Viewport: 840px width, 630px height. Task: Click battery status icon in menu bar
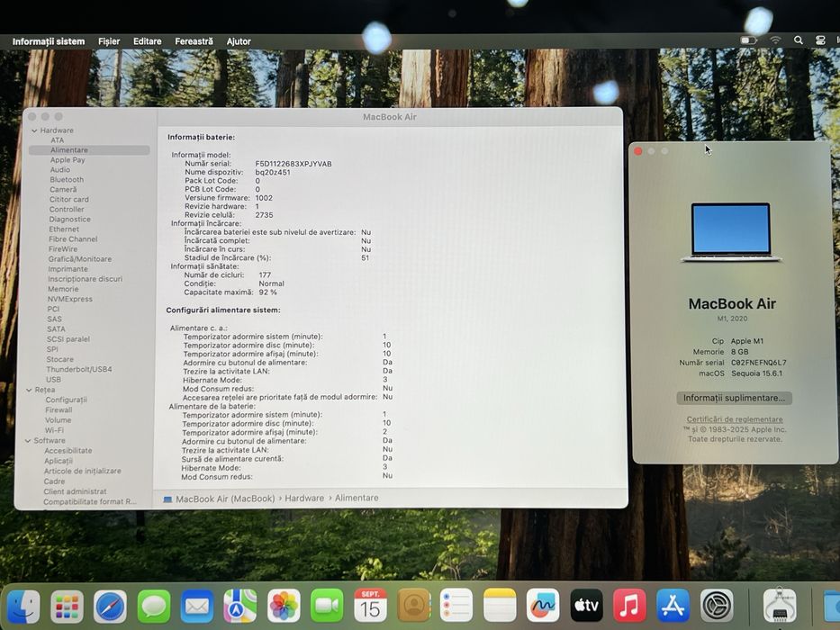pyautogui.click(x=748, y=40)
